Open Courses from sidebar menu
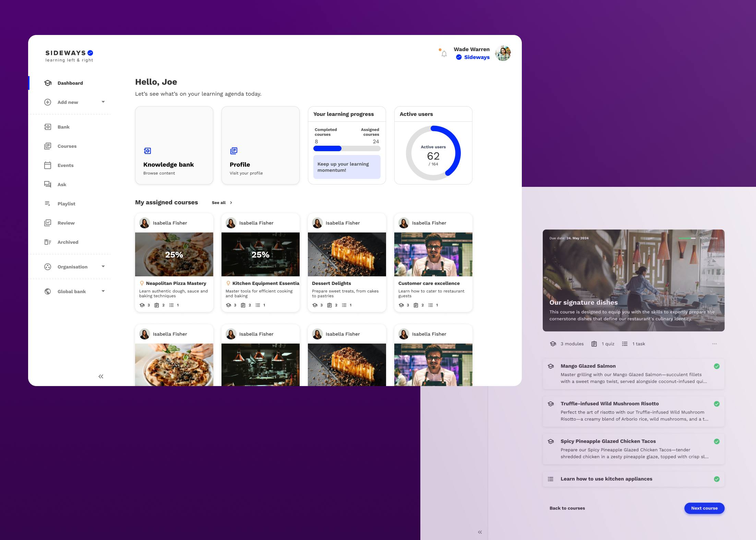This screenshot has width=756, height=540. click(67, 146)
